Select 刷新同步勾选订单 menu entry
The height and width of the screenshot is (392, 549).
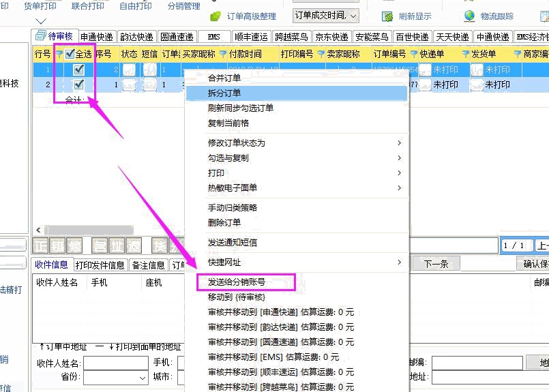[297, 108]
